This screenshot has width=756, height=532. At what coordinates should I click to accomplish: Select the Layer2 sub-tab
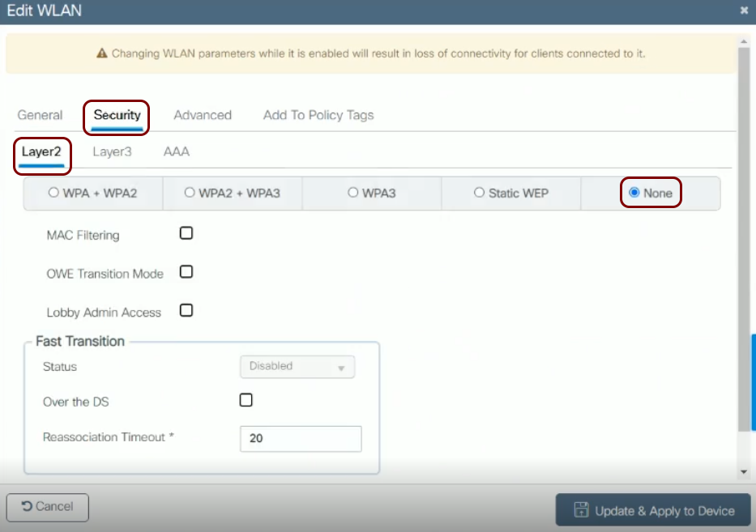point(41,151)
